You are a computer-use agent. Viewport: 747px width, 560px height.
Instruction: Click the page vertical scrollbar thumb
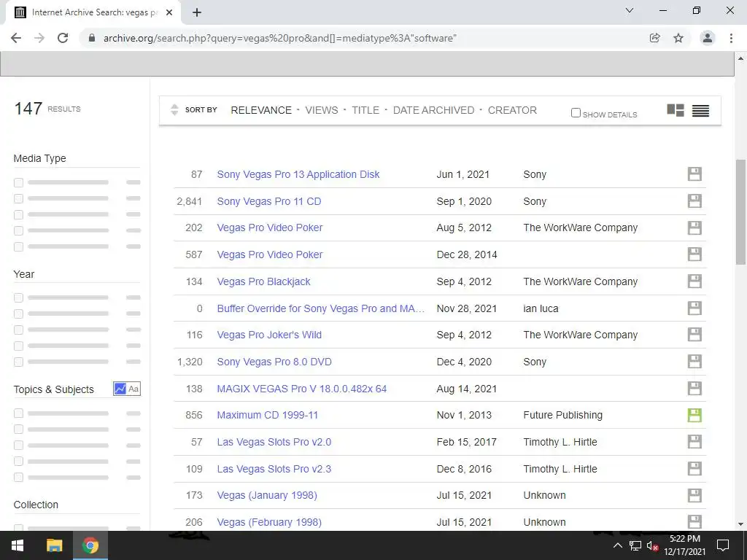click(740, 212)
